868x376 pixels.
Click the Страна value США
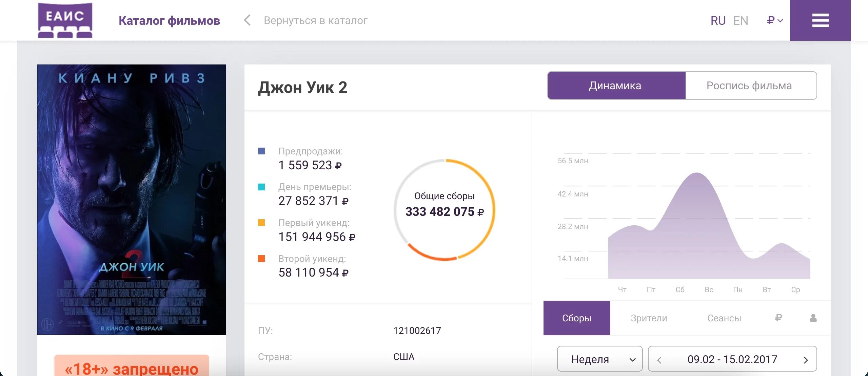click(x=404, y=357)
